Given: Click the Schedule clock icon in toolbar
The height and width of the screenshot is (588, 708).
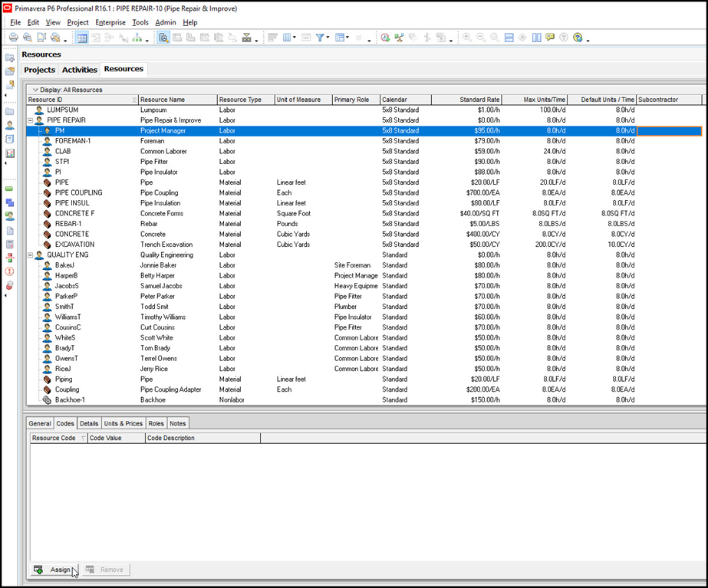Looking at the screenshot, I should [x=385, y=38].
